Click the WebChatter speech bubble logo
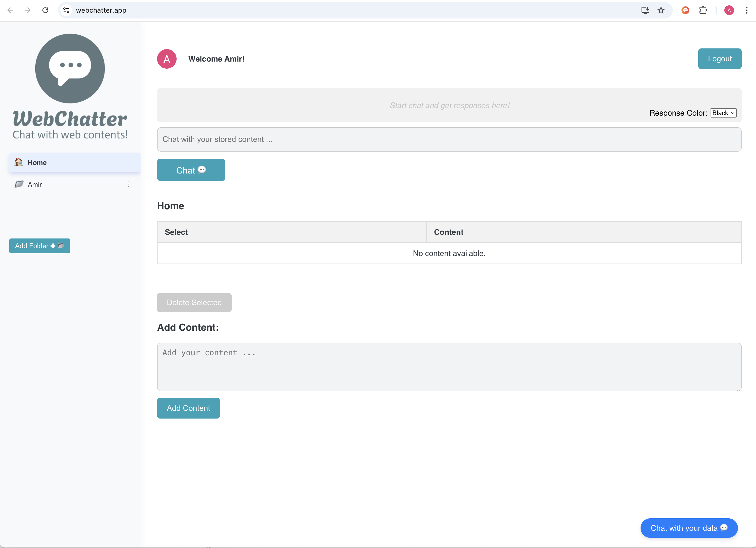Screen dimensions: 756x548 click(x=70, y=68)
